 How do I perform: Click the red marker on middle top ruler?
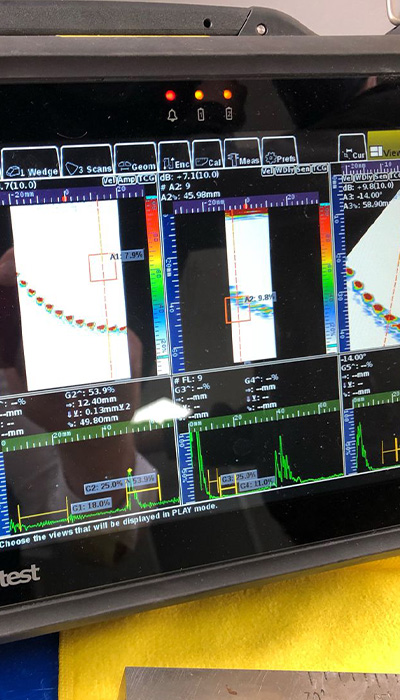[246, 206]
